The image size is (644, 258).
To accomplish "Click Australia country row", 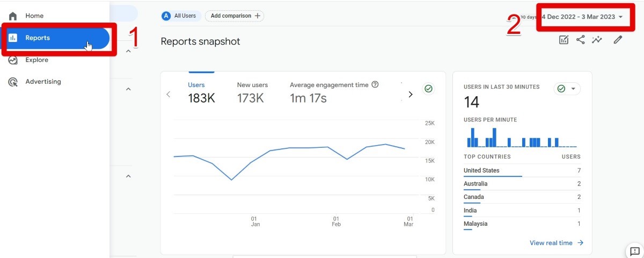I will [522, 184].
